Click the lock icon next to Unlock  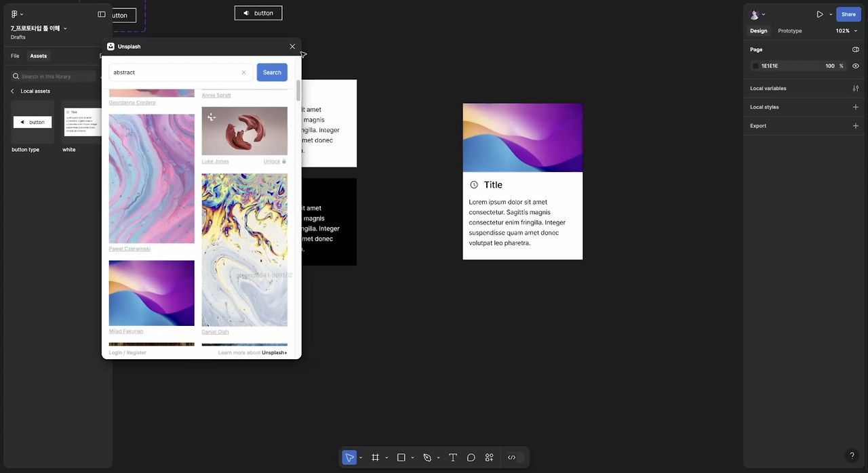284,161
